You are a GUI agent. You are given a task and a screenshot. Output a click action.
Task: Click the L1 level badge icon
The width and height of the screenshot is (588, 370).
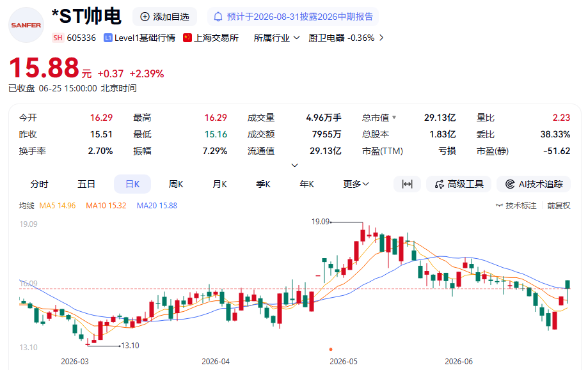(108, 38)
